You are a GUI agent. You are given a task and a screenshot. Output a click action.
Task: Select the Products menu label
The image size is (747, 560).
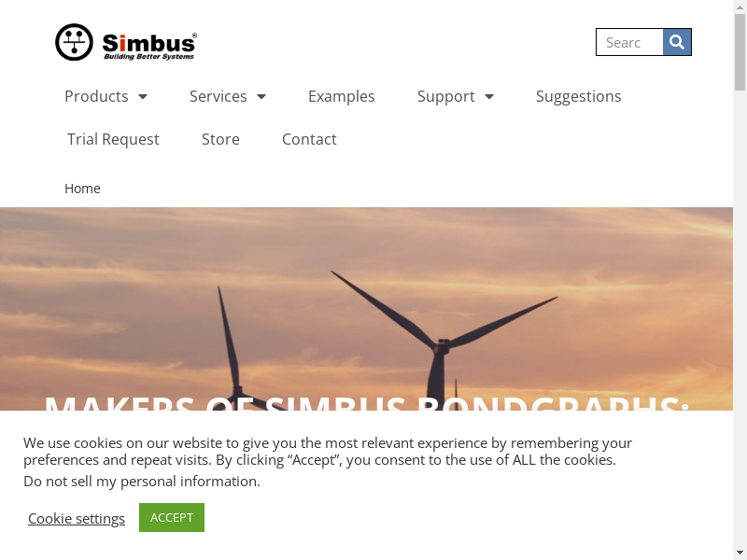(x=96, y=96)
